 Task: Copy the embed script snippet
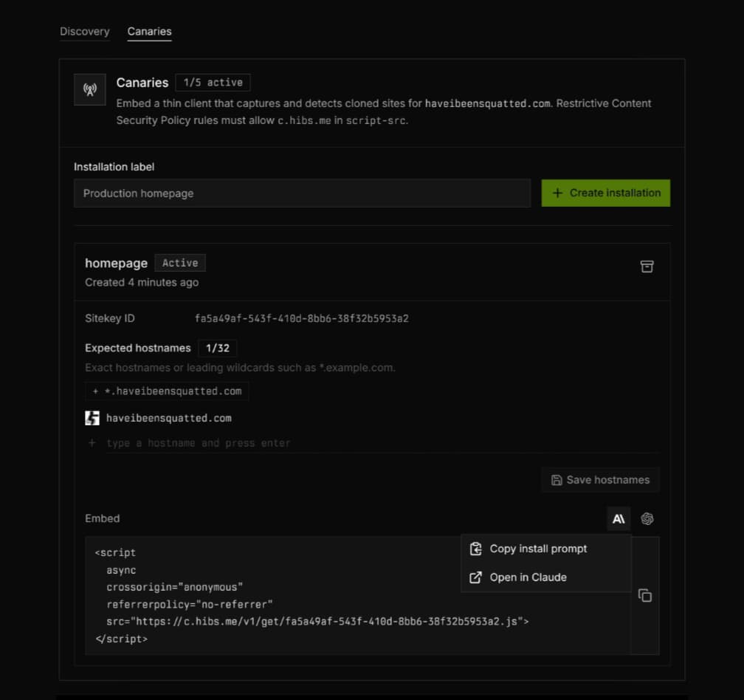pyautogui.click(x=645, y=596)
